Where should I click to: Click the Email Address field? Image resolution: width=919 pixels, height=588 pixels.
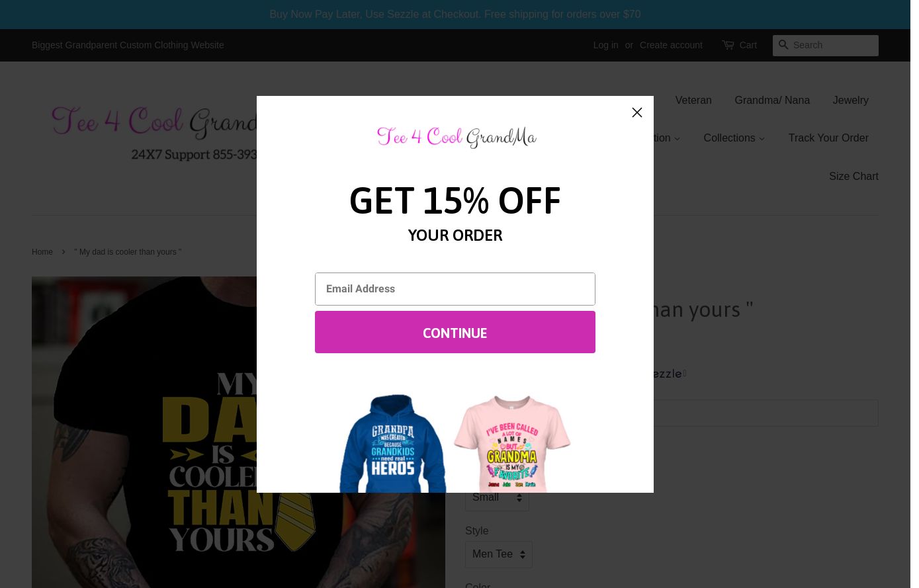[455, 289]
